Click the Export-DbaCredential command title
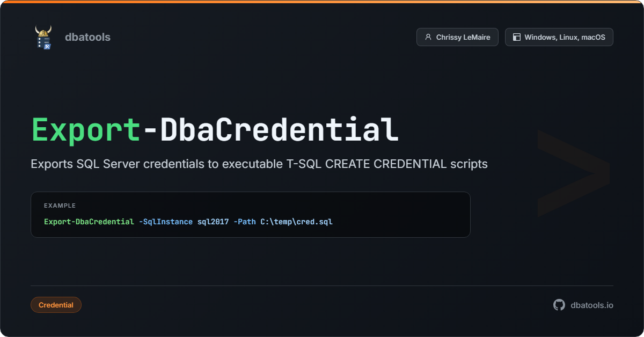 (x=215, y=129)
